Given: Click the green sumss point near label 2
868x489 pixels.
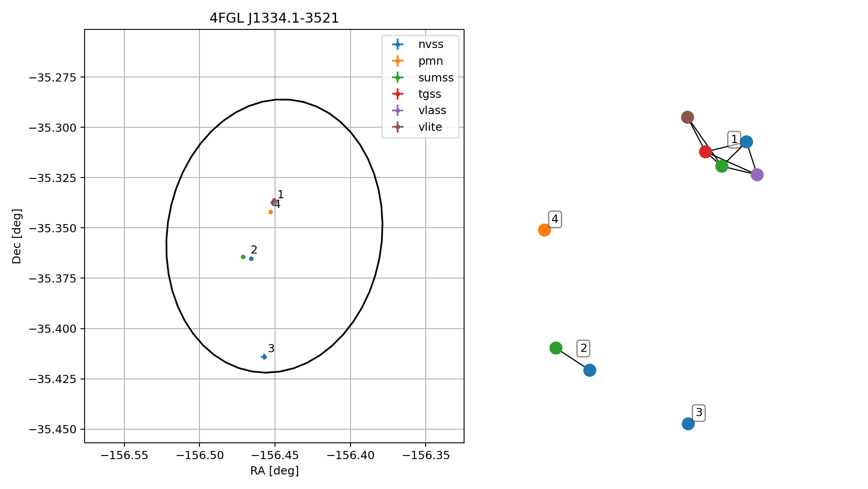Looking at the screenshot, I should point(243,257).
